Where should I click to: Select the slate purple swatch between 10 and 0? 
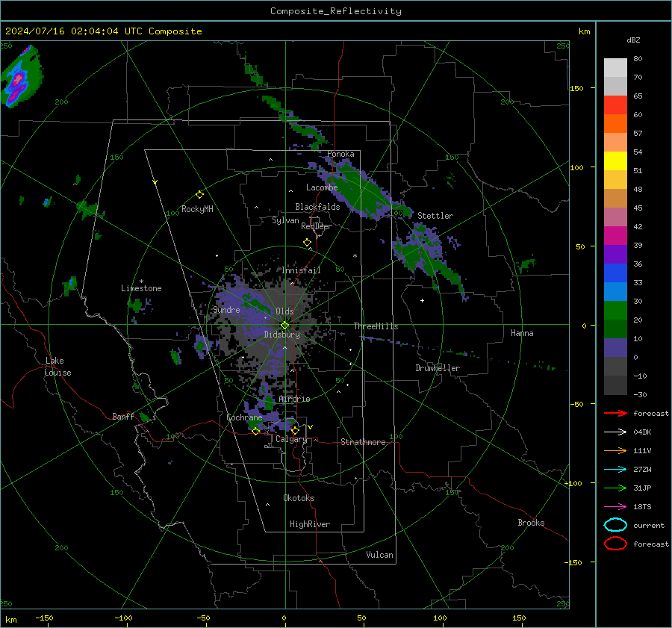tap(615, 348)
